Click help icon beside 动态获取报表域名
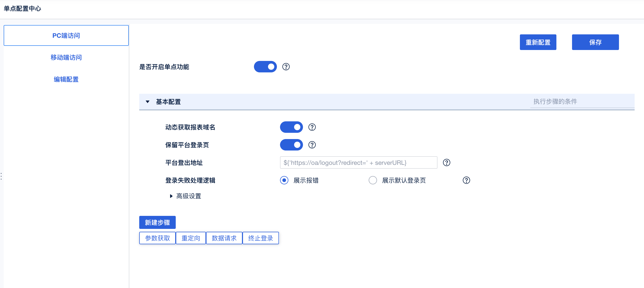Viewport: 644px width, 288px height. [x=312, y=127]
